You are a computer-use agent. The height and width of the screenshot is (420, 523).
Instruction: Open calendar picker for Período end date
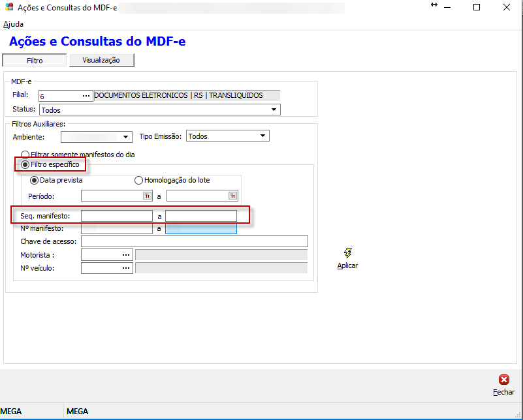point(232,196)
